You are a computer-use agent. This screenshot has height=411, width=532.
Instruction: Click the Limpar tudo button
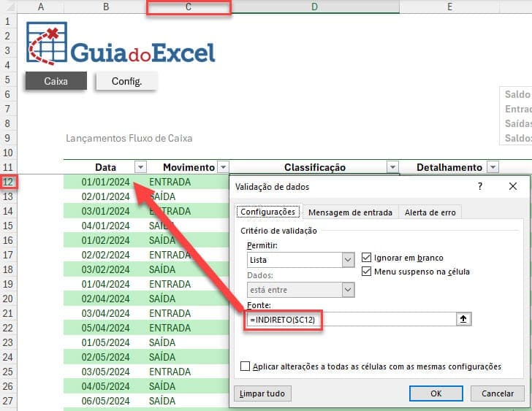coord(262,393)
